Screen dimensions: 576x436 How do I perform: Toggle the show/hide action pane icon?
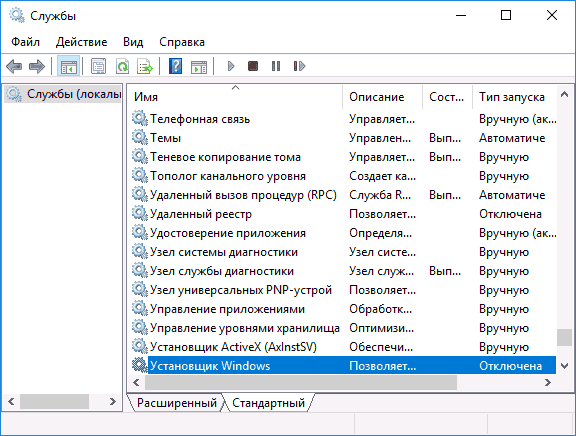tap(199, 67)
